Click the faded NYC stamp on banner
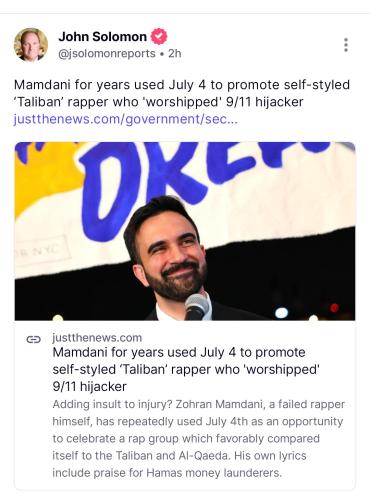This screenshot has height=500, width=370. tap(42, 252)
